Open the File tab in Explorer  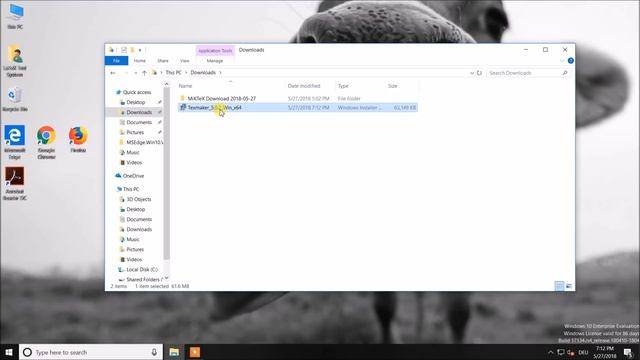[x=116, y=61]
